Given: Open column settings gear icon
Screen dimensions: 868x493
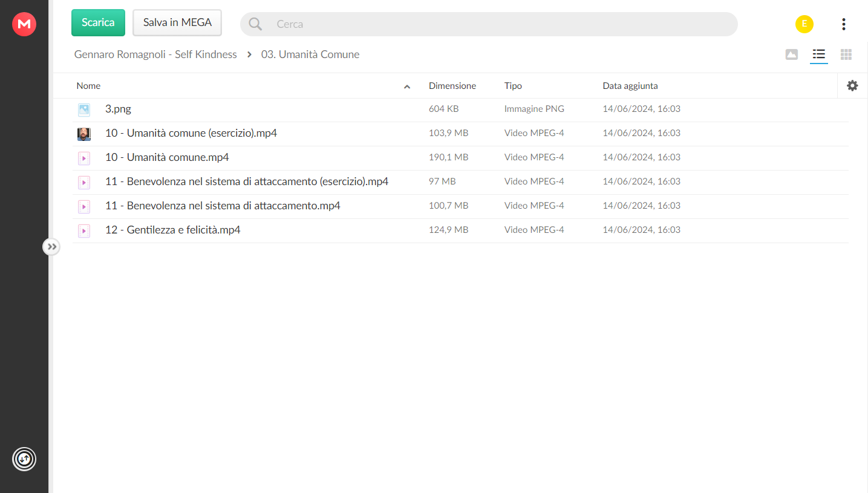Looking at the screenshot, I should tap(852, 86).
